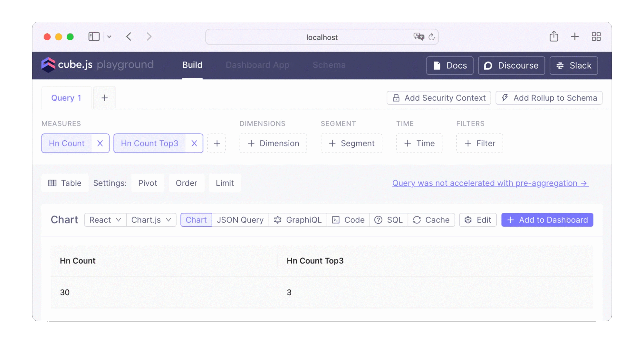Open the Chart.js library dropdown
Screen dimensions: 644x364
pyautogui.click(x=151, y=220)
